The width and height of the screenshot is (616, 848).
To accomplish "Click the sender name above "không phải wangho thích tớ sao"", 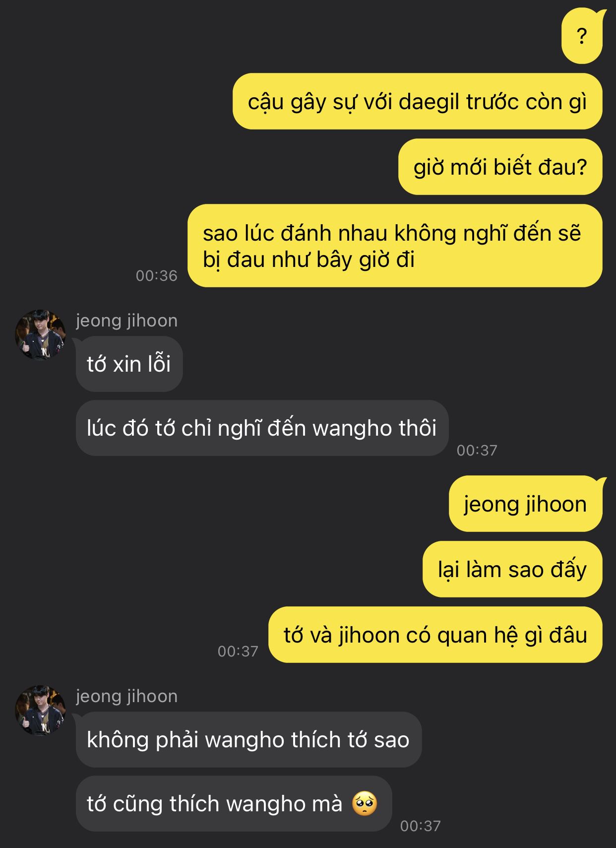I will 126,696.
